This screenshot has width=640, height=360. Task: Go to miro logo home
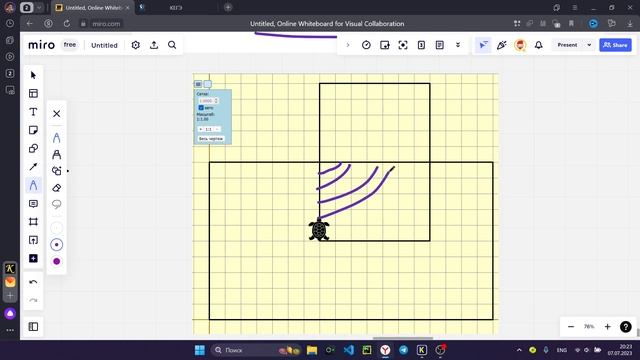[41, 45]
